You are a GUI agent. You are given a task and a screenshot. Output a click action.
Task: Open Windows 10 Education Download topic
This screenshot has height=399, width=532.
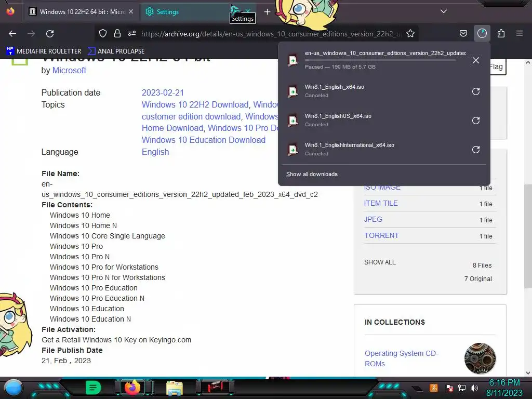coord(204,140)
